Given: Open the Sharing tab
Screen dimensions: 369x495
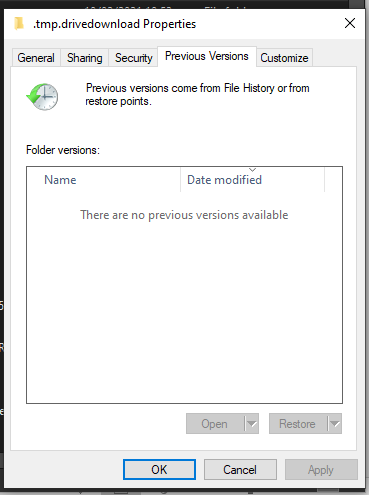Looking at the screenshot, I should pyautogui.click(x=84, y=58).
